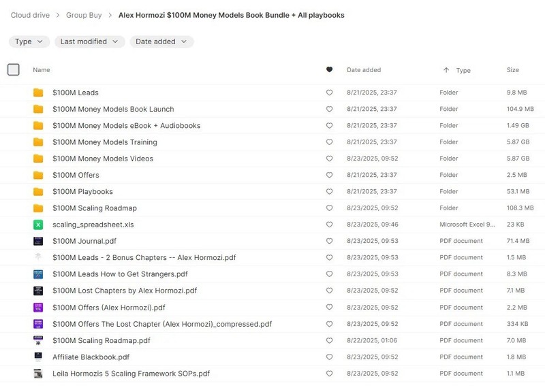The image size is (545, 392).
Task: Open $100M Money Models eBook + Audiobooks name
Action: click(127, 126)
